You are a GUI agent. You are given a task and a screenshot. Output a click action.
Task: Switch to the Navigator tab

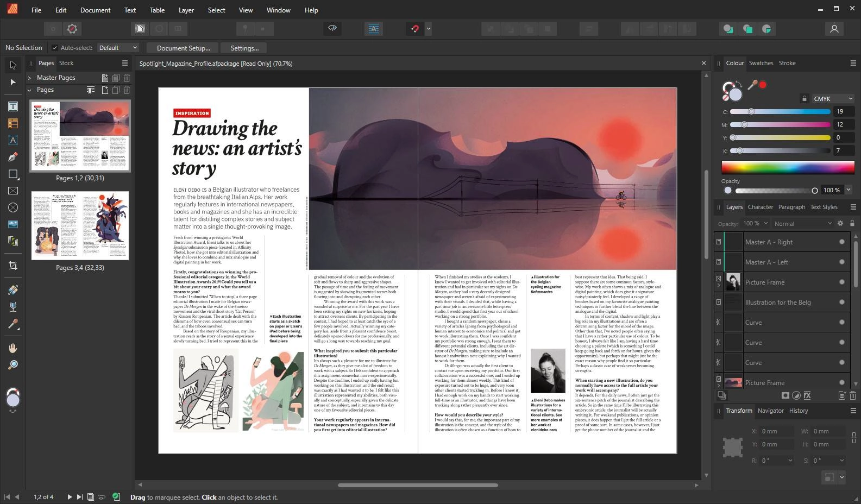click(770, 411)
